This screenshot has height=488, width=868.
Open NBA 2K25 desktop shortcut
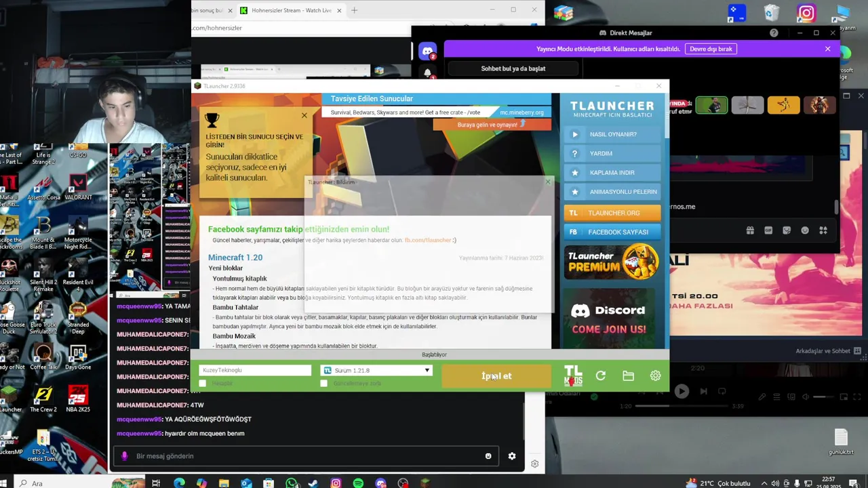pyautogui.click(x=78, y=399)
